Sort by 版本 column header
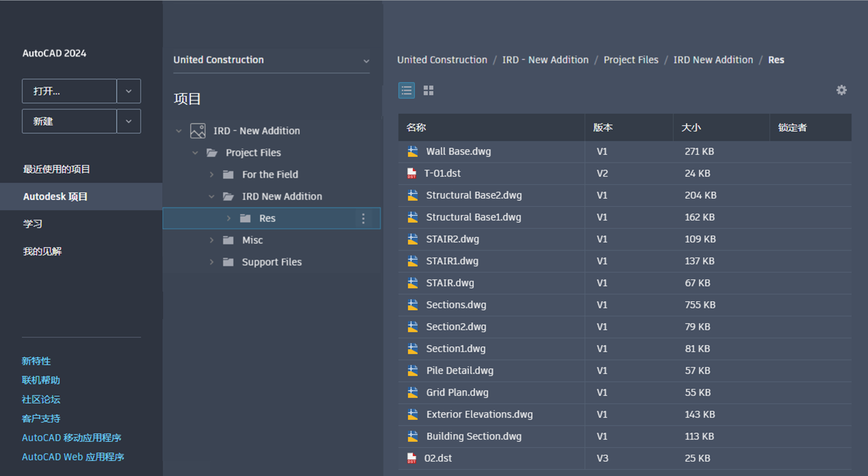Screen dimensions: 868x476 click(x=629, y=128)
